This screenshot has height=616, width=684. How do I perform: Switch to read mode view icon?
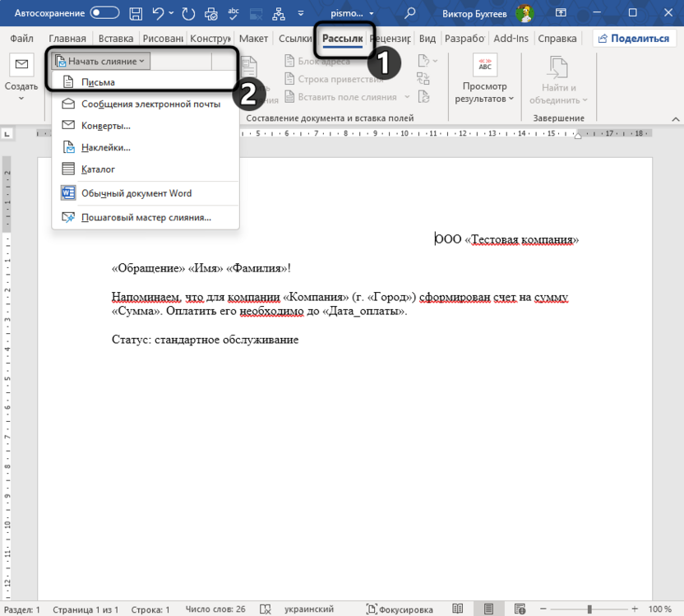click(458, 609)
